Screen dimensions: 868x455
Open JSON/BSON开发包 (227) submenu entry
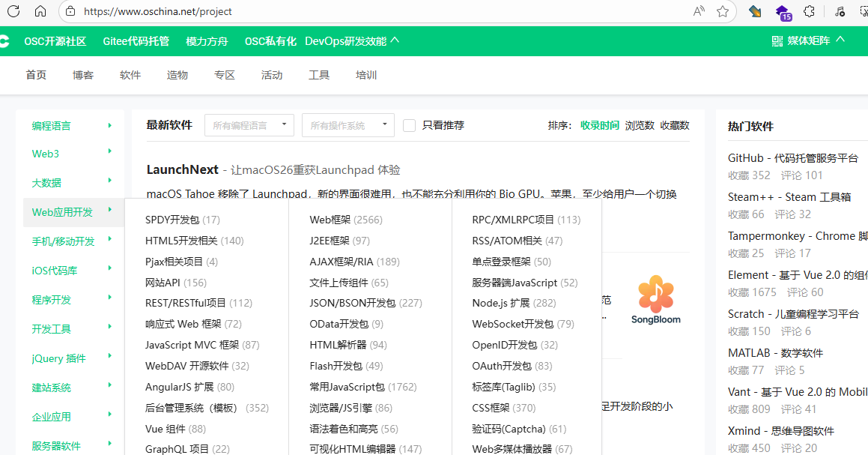click(366, 303)
